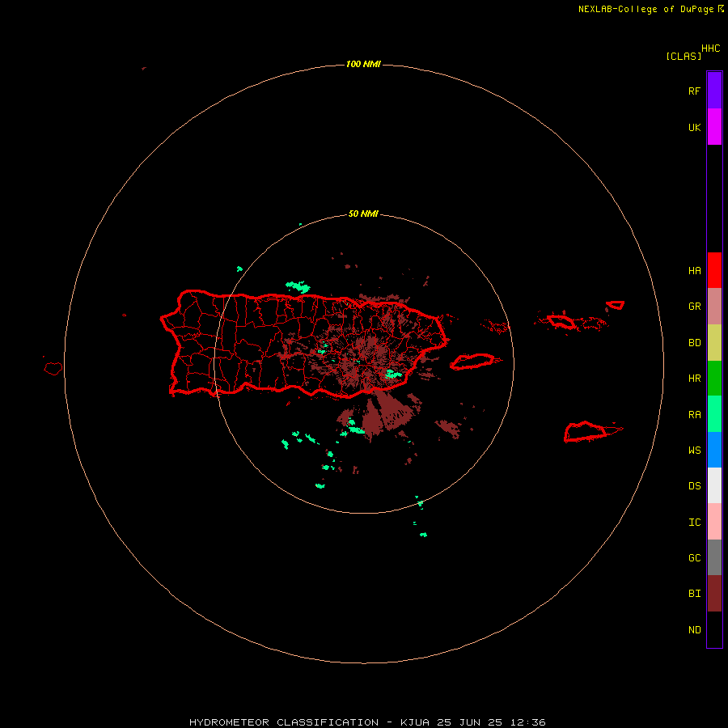Viewport: 728px width, 728px height.
Task: Click the 'RF' legend label
Action: click(x=694, y=91)
